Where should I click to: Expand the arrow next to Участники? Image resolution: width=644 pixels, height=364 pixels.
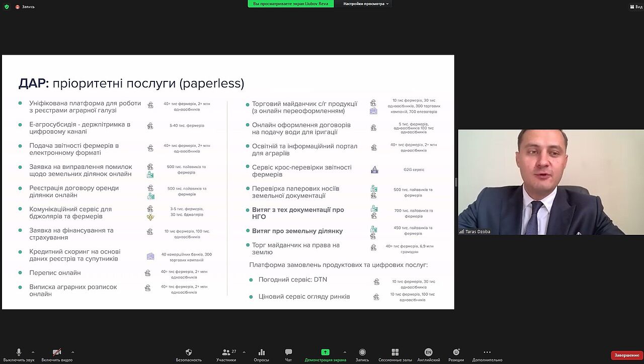click(244, 352)
